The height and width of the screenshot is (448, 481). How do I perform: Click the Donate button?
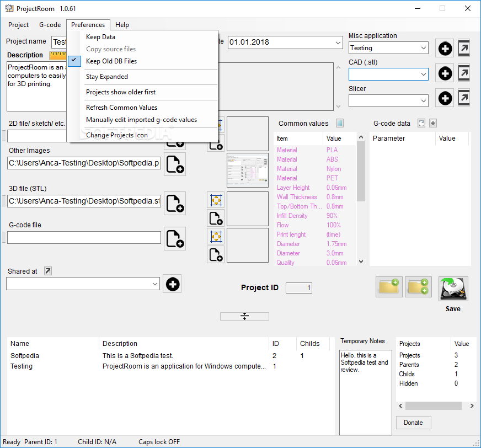pyautogui.click(x=413, y=423)
